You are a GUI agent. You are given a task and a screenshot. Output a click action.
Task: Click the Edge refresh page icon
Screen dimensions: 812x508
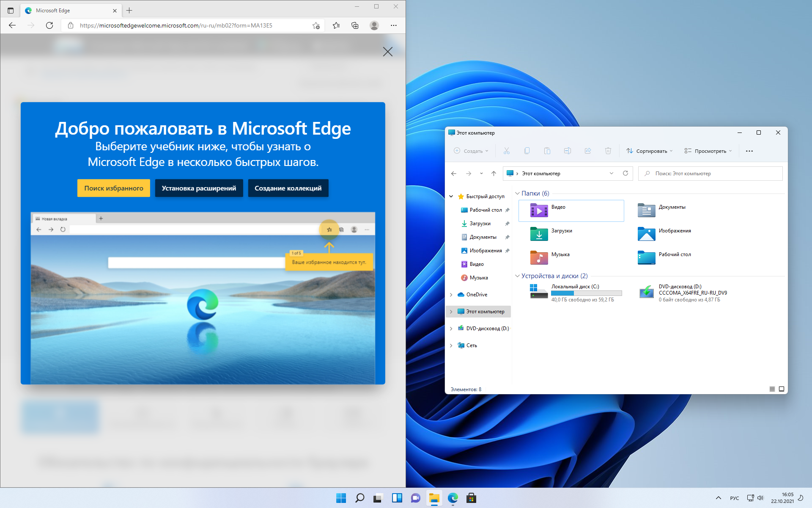point(49,25)
